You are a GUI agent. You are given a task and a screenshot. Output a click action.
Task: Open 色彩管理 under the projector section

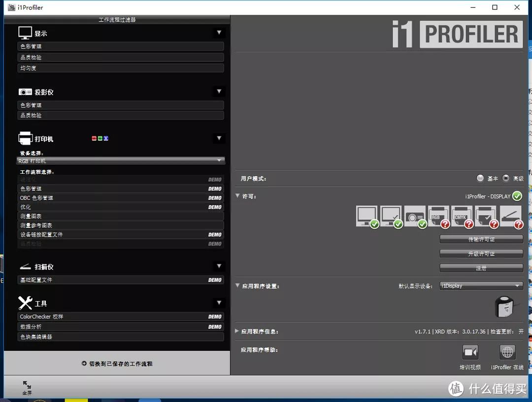tap(121, 105)
